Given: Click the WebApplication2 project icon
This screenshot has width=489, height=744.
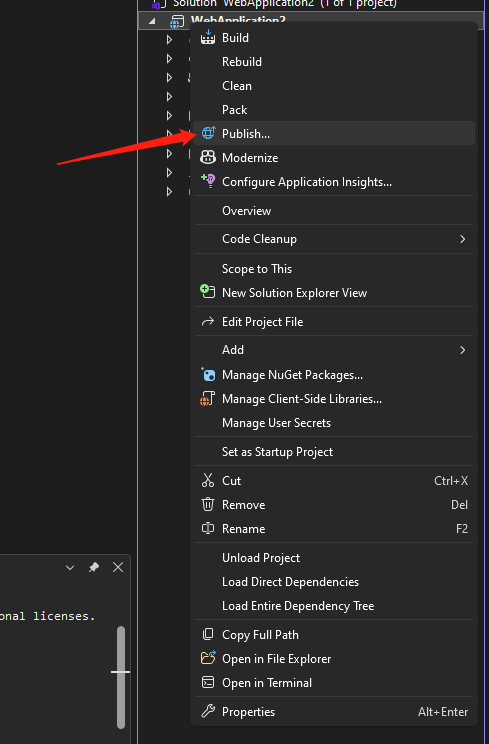Looking at the screenshot, I should click(177, 22).
